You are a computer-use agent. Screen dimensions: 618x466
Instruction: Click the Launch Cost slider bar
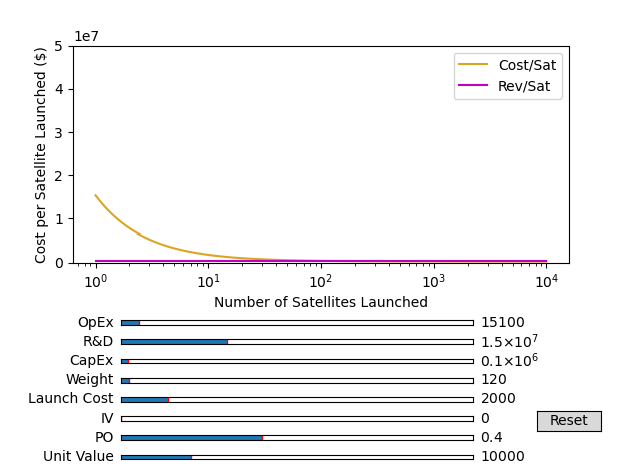pos(297,399)
